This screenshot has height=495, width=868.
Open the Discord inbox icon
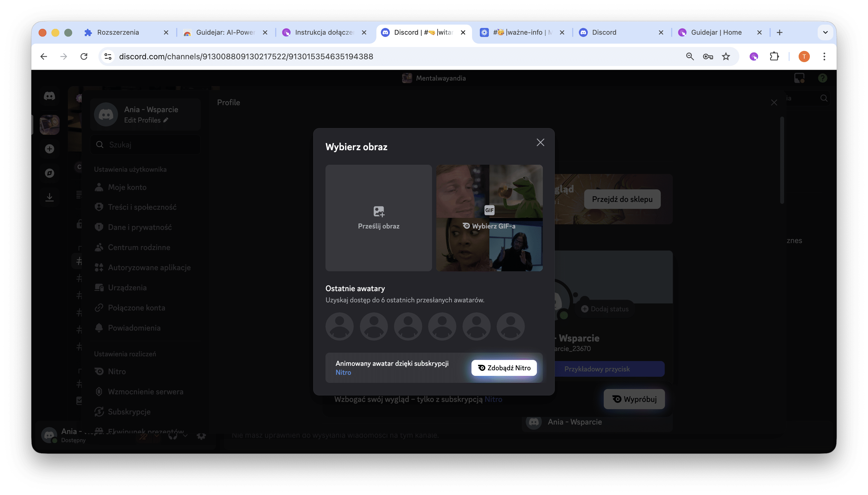point(799,78)
